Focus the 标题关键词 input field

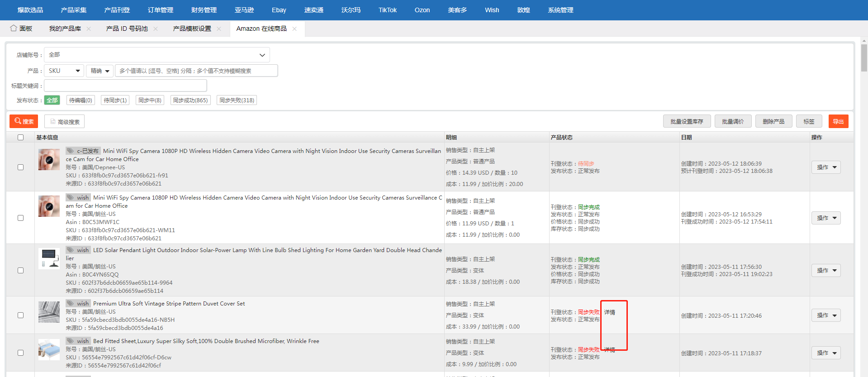[125, 86]
